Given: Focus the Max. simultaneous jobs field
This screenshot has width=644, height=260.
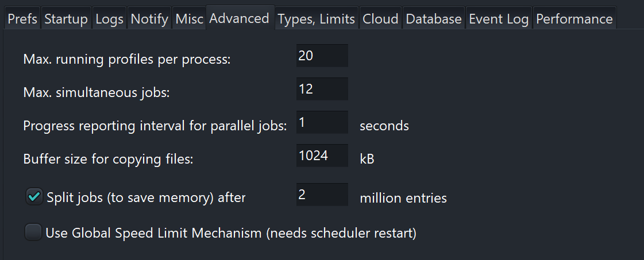Looking at the screenshot, I should tap(322, 90).
